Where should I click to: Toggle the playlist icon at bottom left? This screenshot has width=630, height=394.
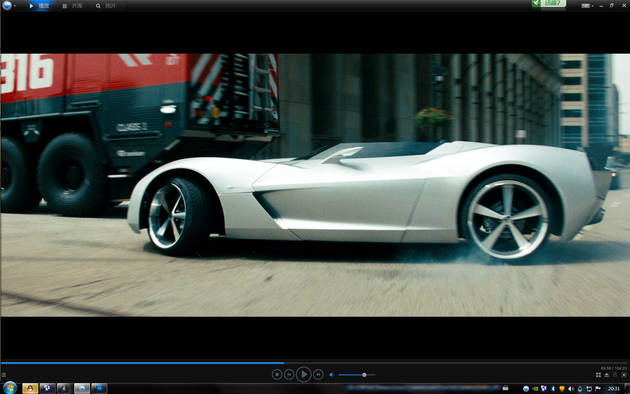point(4,375)
